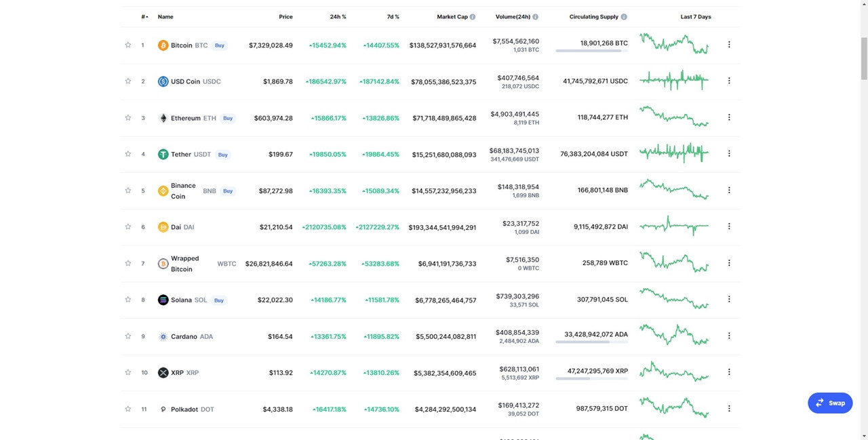Click XRP circulating supply progress bar

(591, 378)
